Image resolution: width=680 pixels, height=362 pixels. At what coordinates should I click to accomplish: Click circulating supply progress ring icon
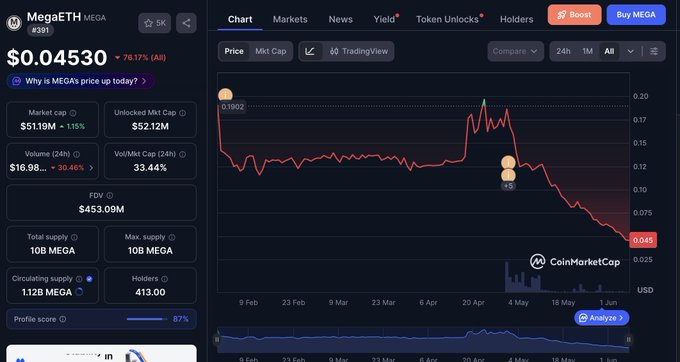click(79, 292)
